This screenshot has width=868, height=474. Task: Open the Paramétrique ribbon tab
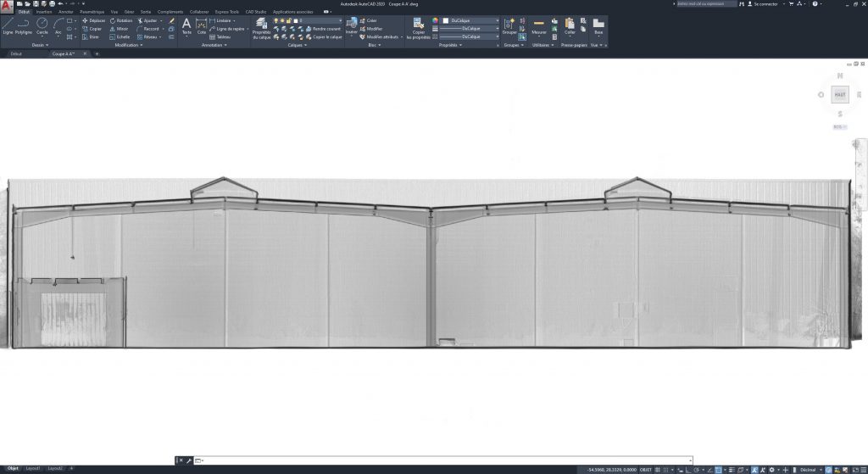click(92, 12)
